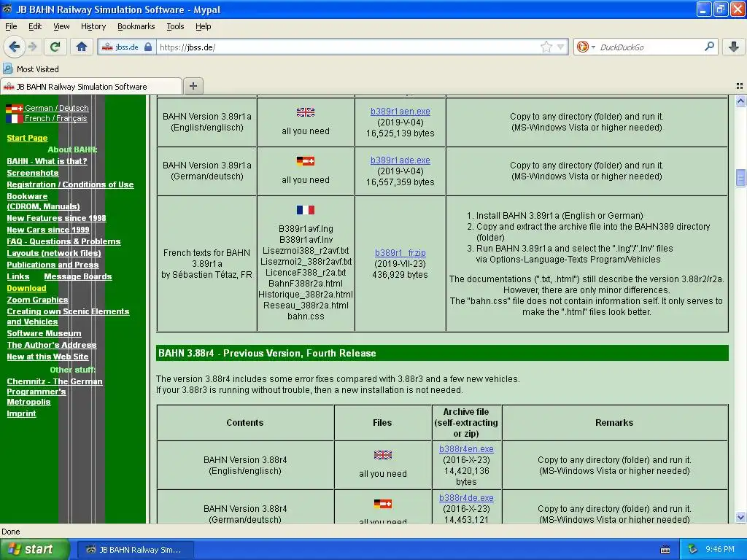Download b388r4en.exe link

click(466, 448)
